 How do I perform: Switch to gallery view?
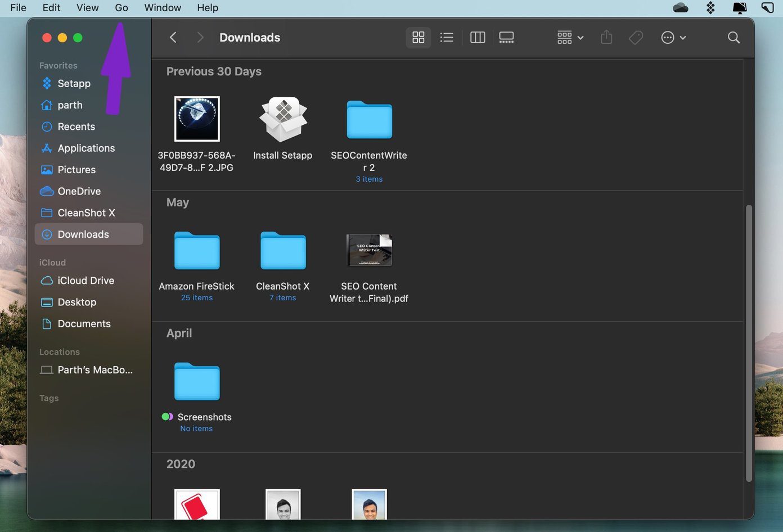506,38
